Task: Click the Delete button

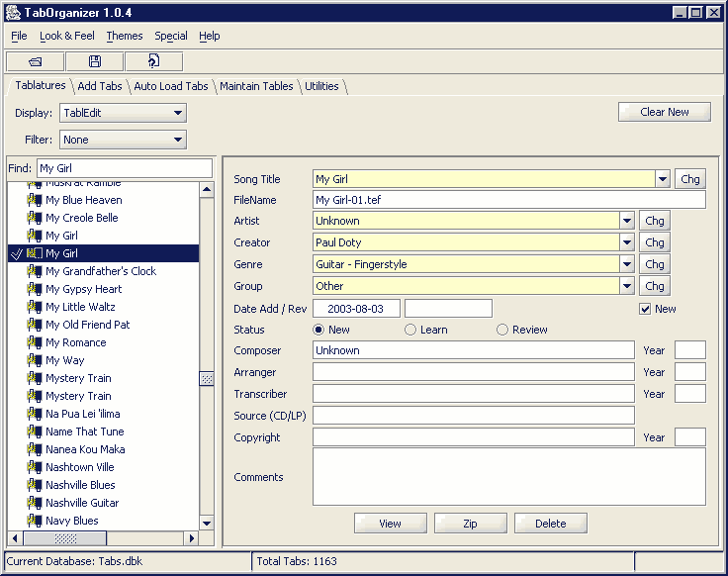Action: 551,524
